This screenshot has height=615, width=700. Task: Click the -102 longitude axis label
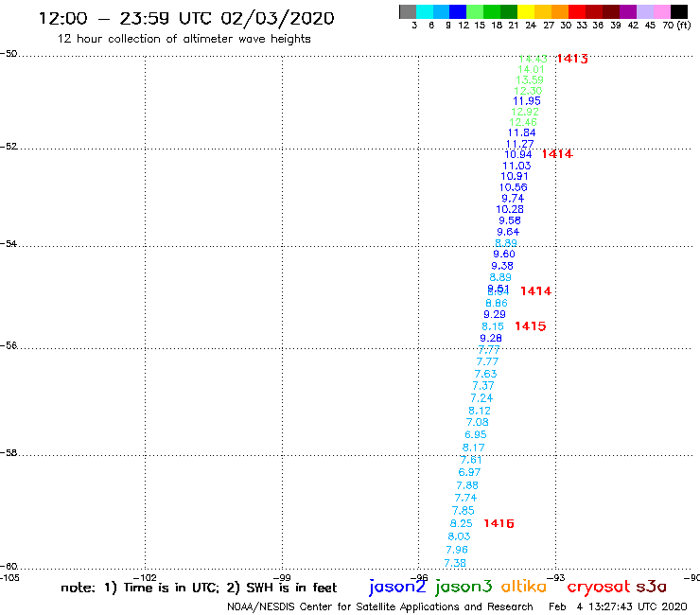(145, 578)
